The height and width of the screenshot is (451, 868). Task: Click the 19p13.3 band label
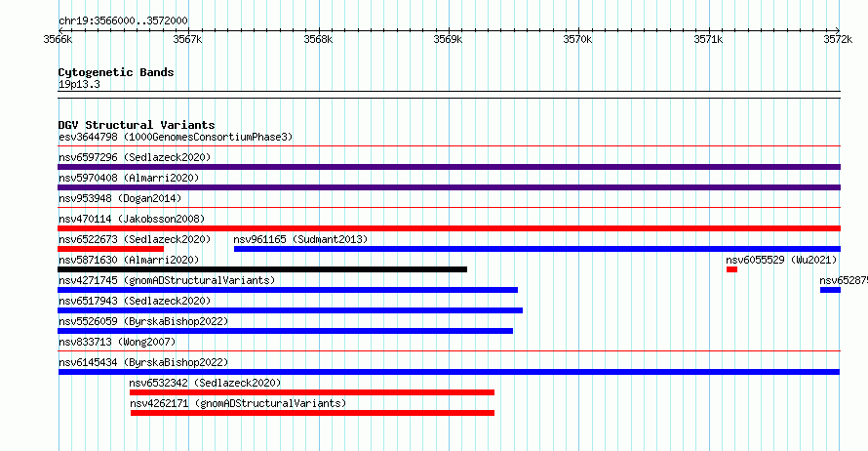pos(79,84)
